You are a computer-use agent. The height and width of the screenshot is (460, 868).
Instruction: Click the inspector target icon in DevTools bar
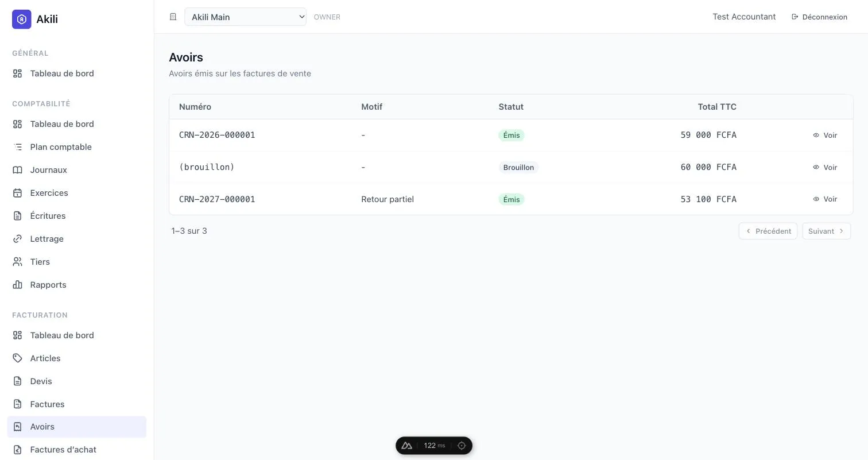462,446
